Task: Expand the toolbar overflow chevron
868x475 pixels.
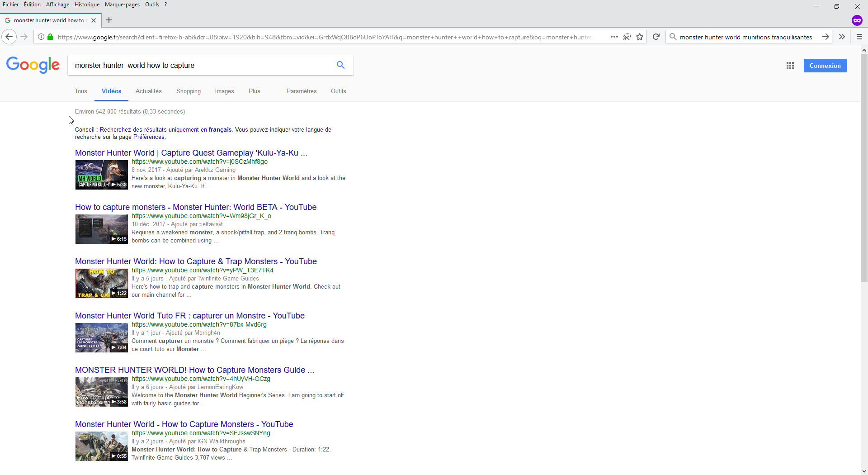Action: pyautogui.click(x=842, y=37)
